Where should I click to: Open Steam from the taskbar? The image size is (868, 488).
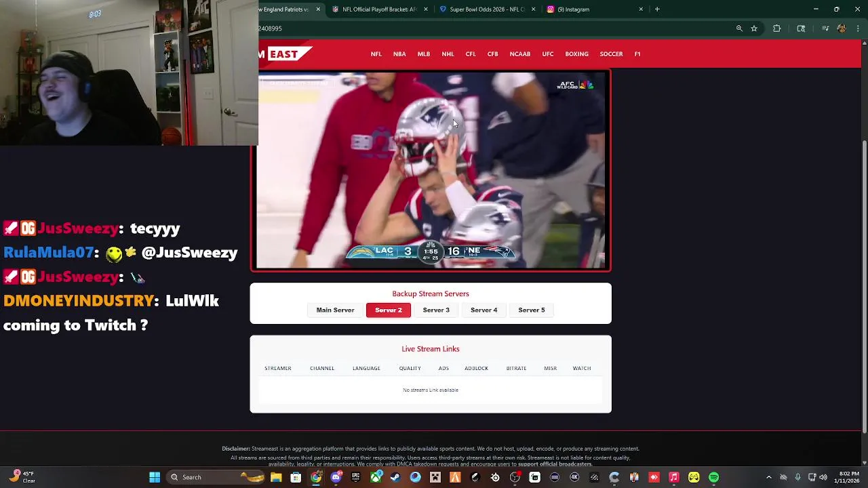point(395,477)
